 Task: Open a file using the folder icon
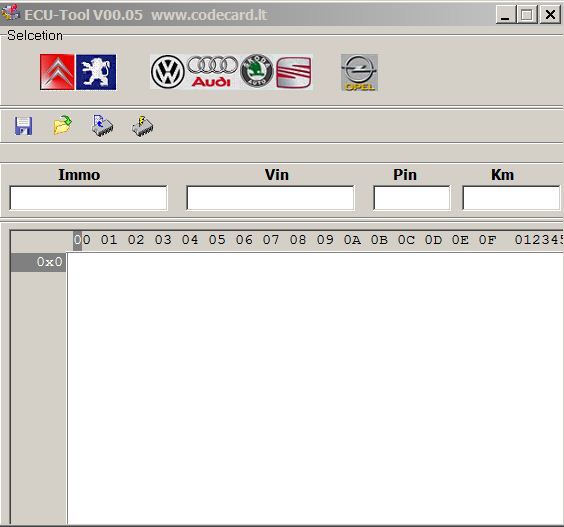(x=63, y=125)
